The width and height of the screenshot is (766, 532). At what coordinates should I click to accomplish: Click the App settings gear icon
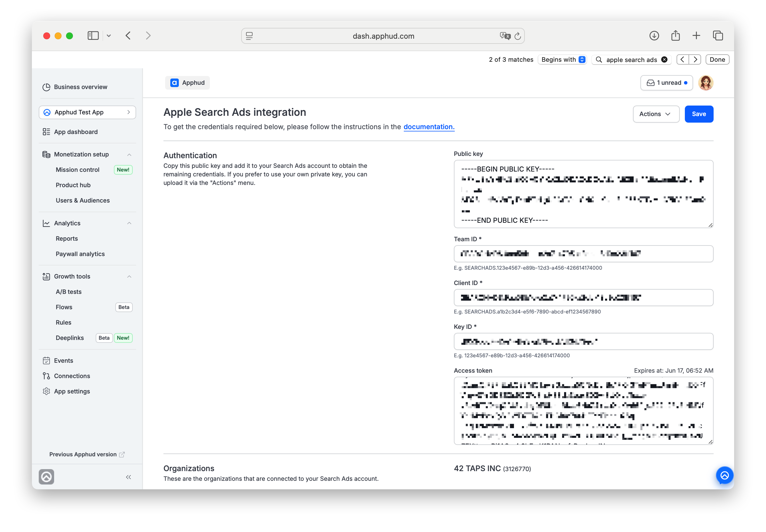click(x=46, y=391)
